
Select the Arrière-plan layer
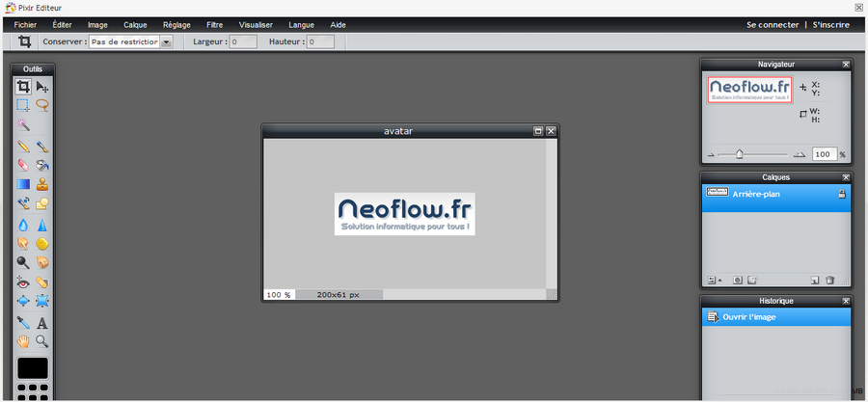click(776, 199)
